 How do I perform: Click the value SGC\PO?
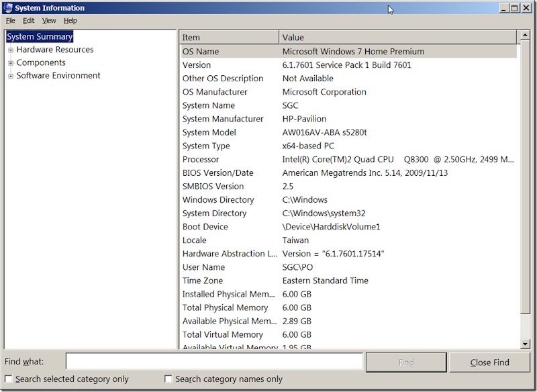(297, 267)
